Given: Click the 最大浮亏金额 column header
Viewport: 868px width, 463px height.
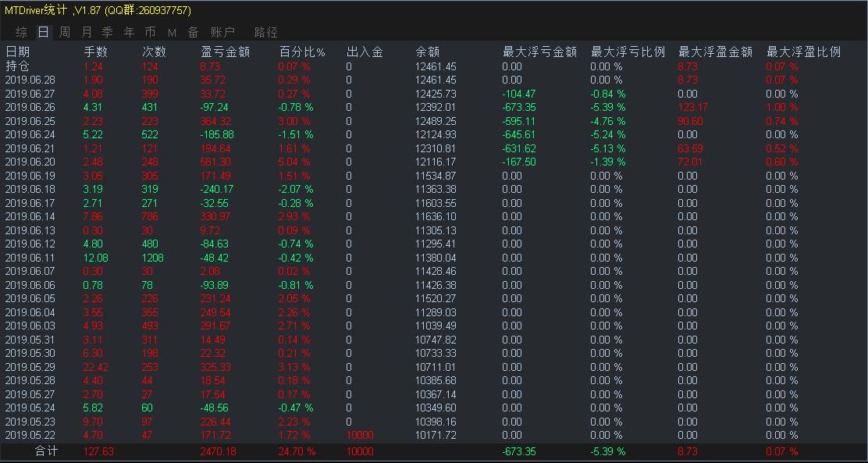Looking at the screenshot, I should tap(539, 52).
